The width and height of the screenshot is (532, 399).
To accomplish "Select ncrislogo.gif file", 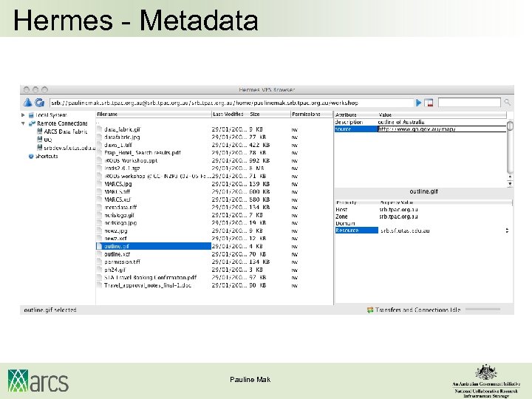I will pyautogui.click(x=120, y=215).
